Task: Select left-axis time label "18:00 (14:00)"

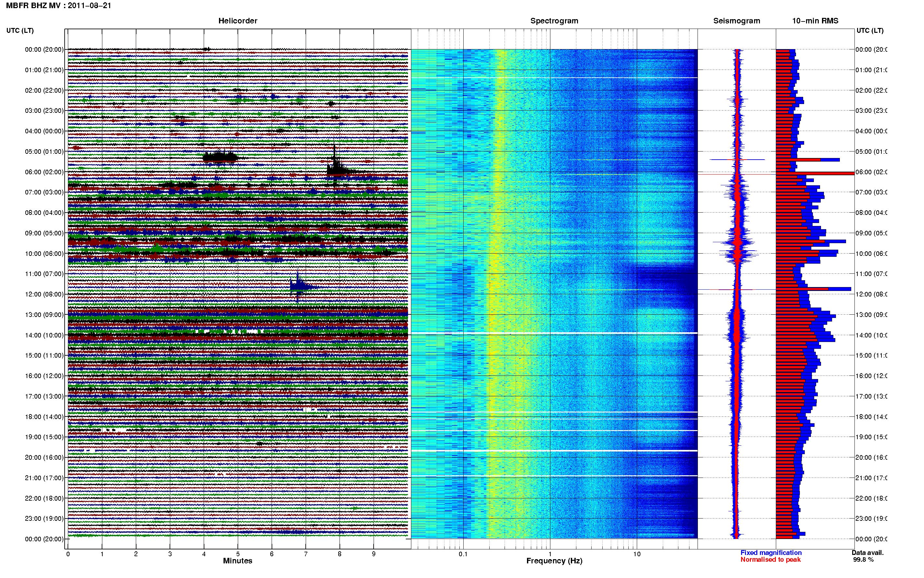Action: tap(44, 417)
